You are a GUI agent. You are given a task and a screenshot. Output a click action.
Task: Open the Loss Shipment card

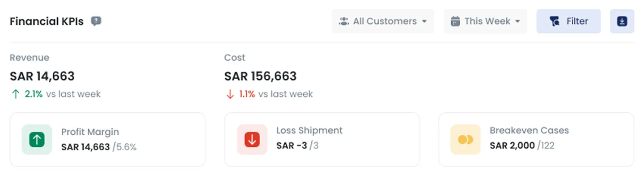pos(322,140)
